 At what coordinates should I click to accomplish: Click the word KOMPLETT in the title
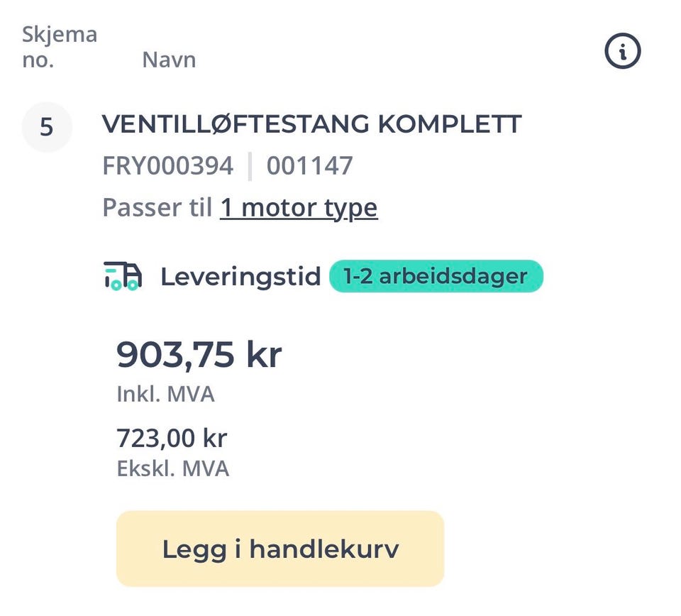pyautogui.click(x=449, y=124)
